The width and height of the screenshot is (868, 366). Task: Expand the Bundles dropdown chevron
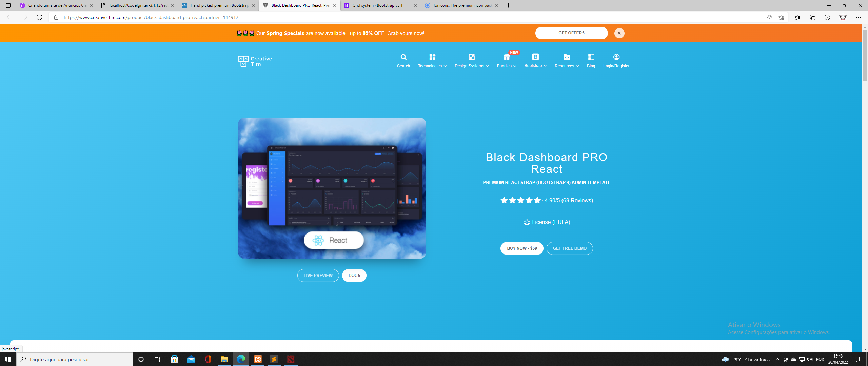515,66
